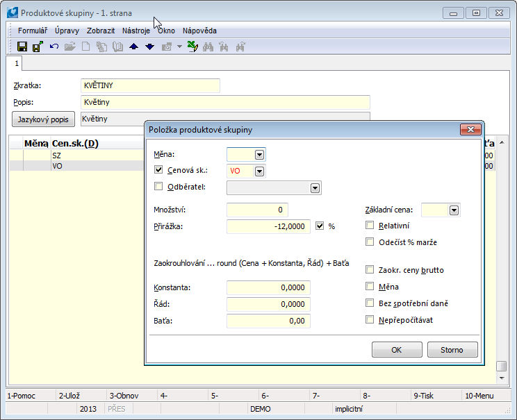Click the K2 application icon in title bar
Image resolution: width=517 pixels, height=420 pixels.
click(12, 12)
